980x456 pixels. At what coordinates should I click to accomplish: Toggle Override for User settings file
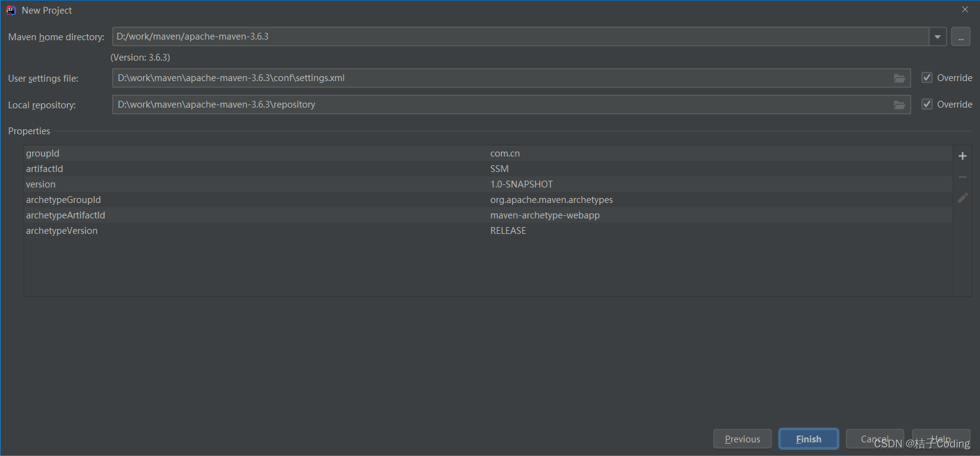(927, 77)
